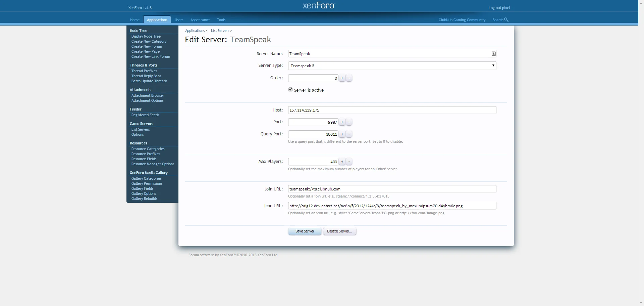Viewport: 644px width, 306px height.
Task: Click the XenForo 1.4.8 version link
Action: [x=140, y=8]
